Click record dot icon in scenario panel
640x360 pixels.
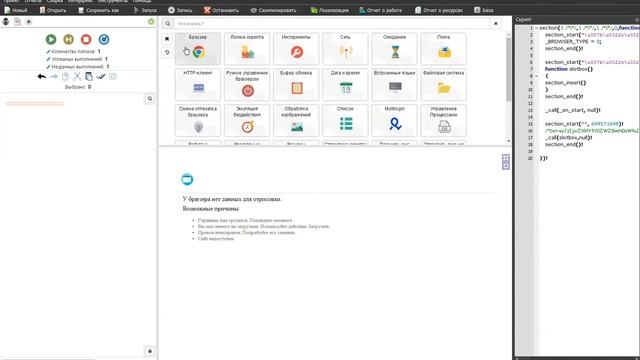point(29,22)
